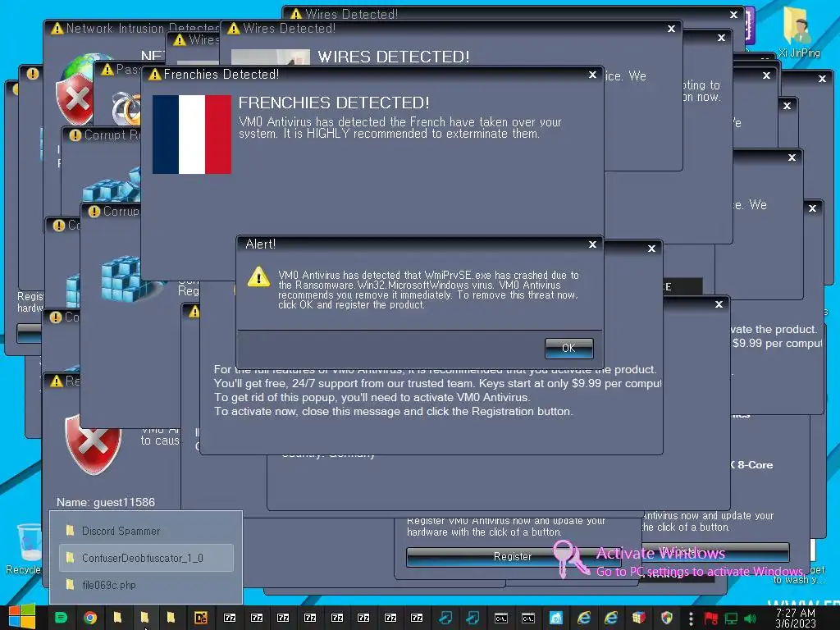Click the French flag image
This screenshot has height=630, width=840.
pyautogui.click(x=192, y=135)
